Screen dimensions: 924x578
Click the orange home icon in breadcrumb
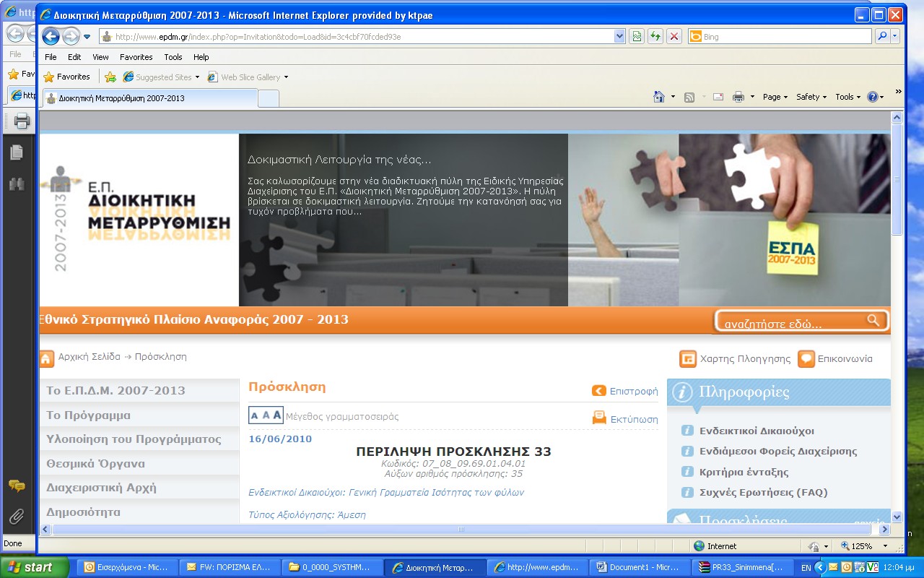[47, 358]
